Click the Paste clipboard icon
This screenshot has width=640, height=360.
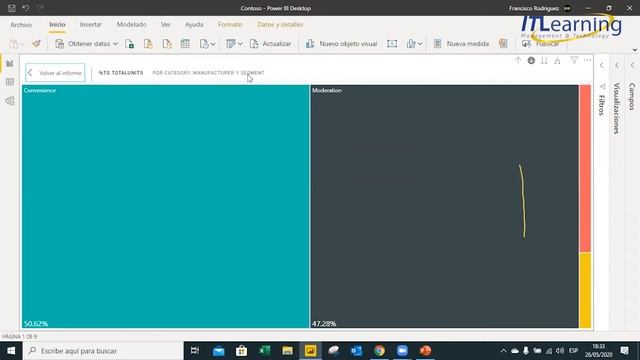point(14,44)
